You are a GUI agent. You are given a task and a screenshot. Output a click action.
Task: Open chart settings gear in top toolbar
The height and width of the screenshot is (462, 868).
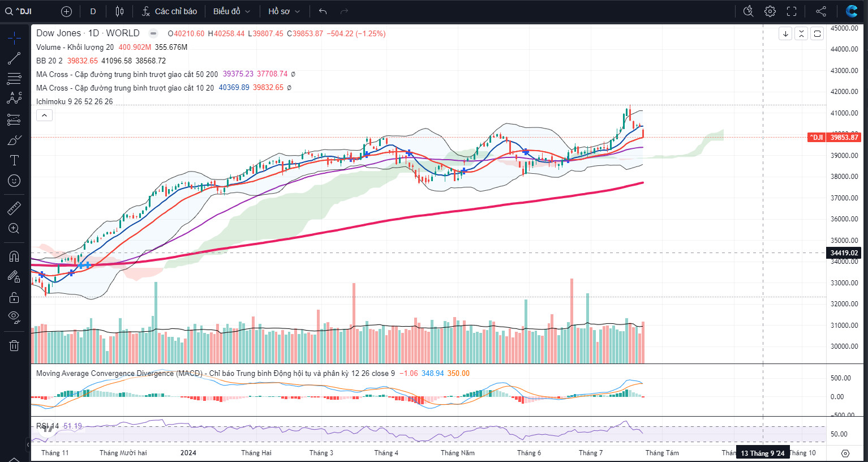(770, 11)
